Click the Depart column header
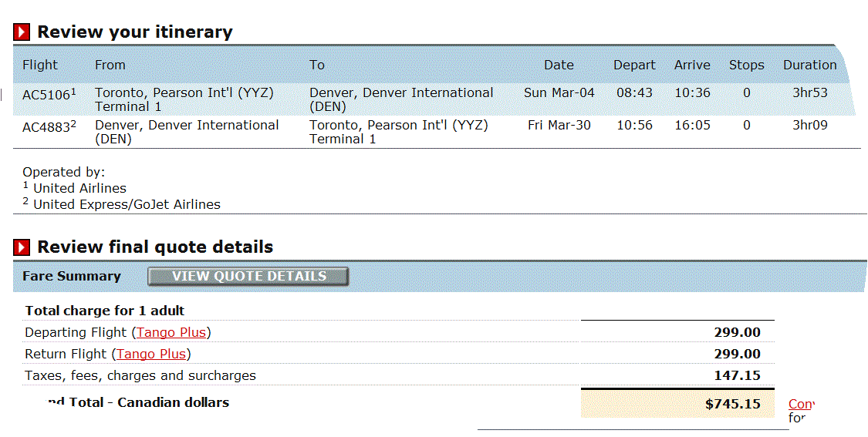The height and width of the screenshot is (437, 868). click(x=634, y=66)
